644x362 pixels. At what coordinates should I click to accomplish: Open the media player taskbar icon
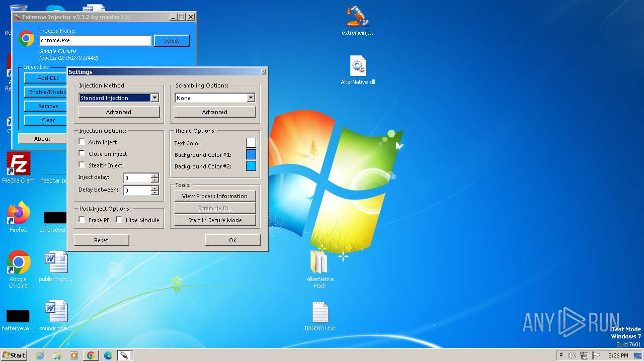pyautogui.click(x=74, y=355)
